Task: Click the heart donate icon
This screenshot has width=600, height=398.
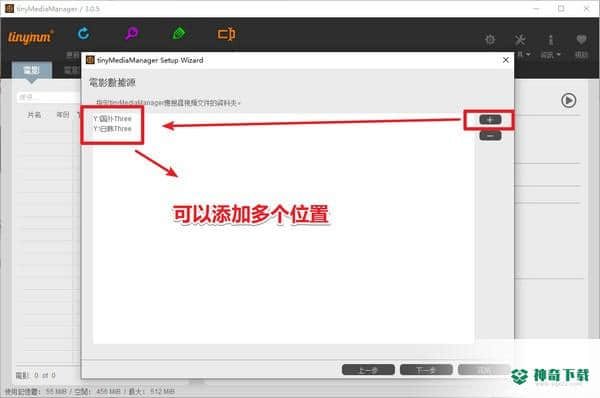Action: coord(581,39)
